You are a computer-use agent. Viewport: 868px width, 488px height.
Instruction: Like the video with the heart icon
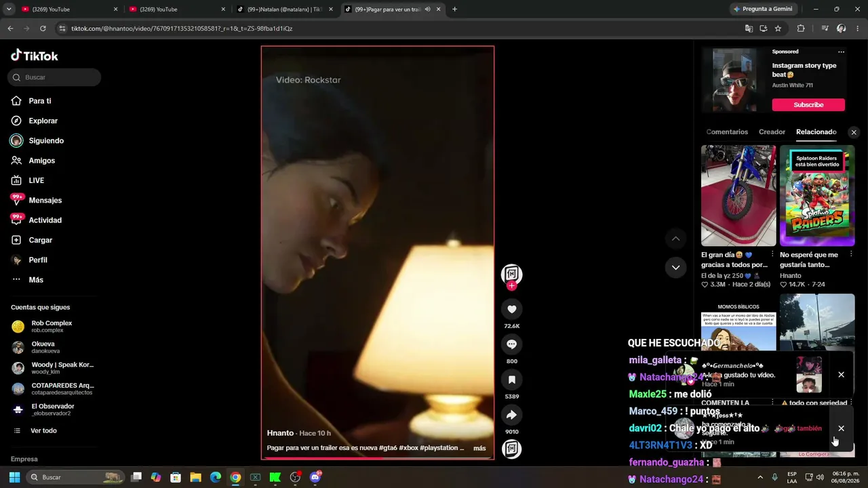click(512, 309)
